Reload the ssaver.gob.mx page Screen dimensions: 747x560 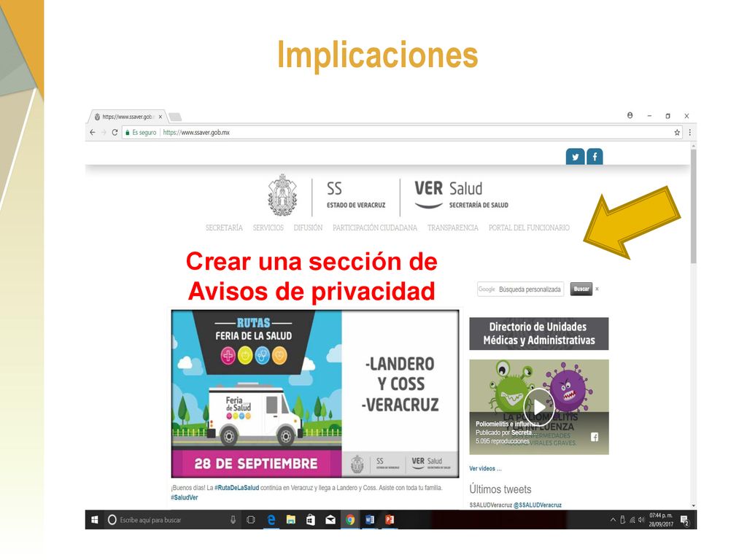point(115,133)
